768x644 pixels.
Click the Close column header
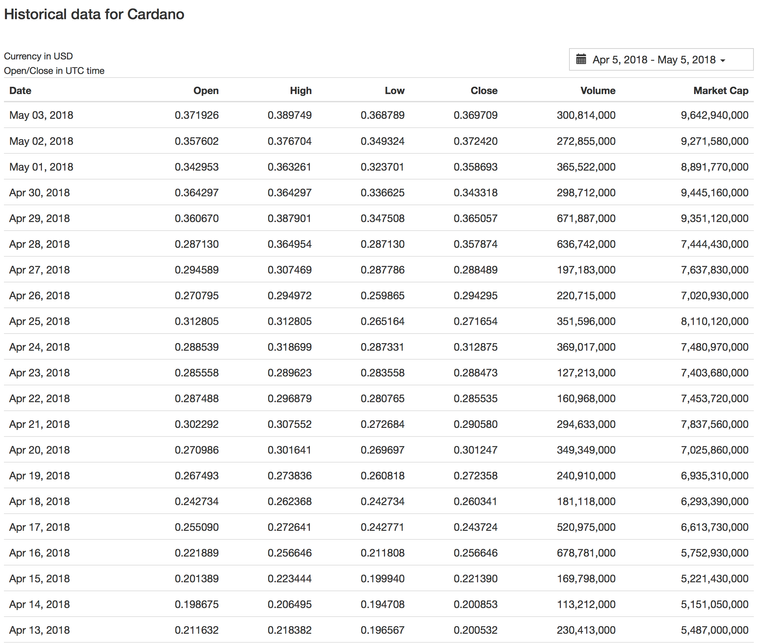click(484, 91)
